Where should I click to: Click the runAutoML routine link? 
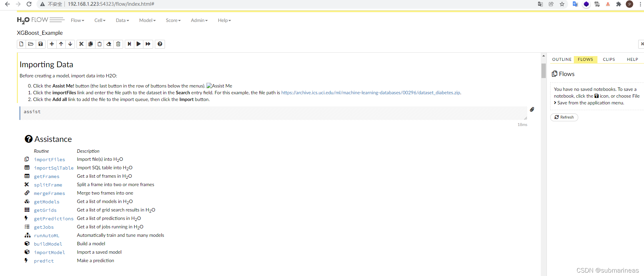coord(47,235)
